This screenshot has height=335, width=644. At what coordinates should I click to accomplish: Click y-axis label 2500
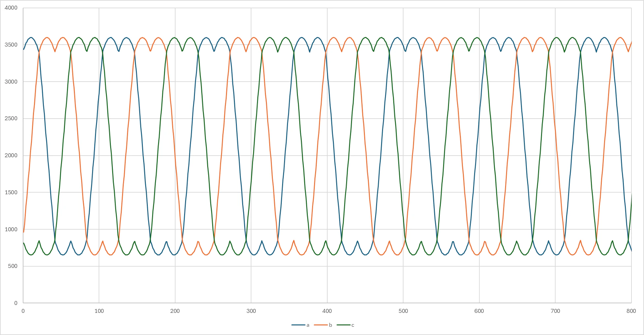11,119
